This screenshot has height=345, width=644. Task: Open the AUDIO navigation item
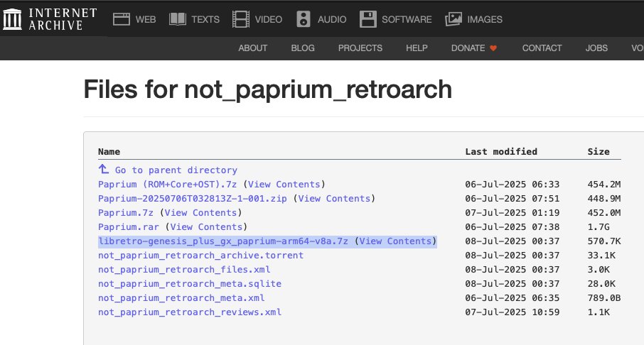tap(332, 19)
